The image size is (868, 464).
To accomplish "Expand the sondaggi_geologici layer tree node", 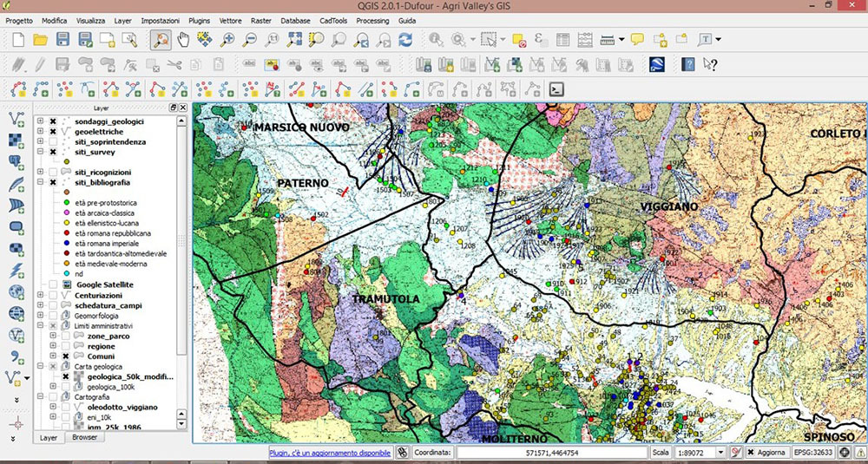I will 40,121.
